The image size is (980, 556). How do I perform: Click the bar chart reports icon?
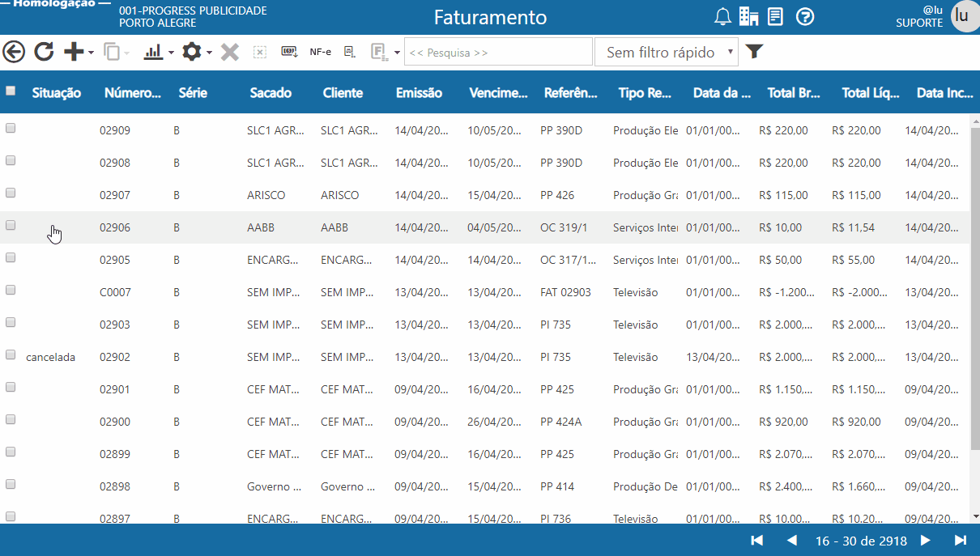[x=152, y=52]
